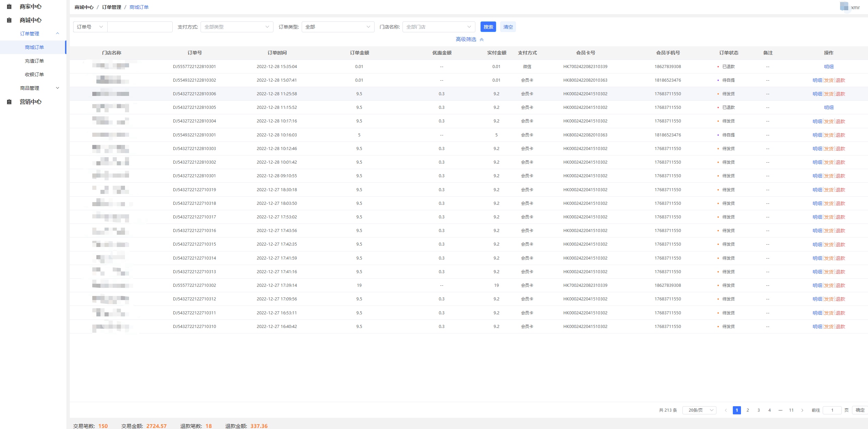Click the 清空 button
Screen dimensions: 868x429
(508, 27)
